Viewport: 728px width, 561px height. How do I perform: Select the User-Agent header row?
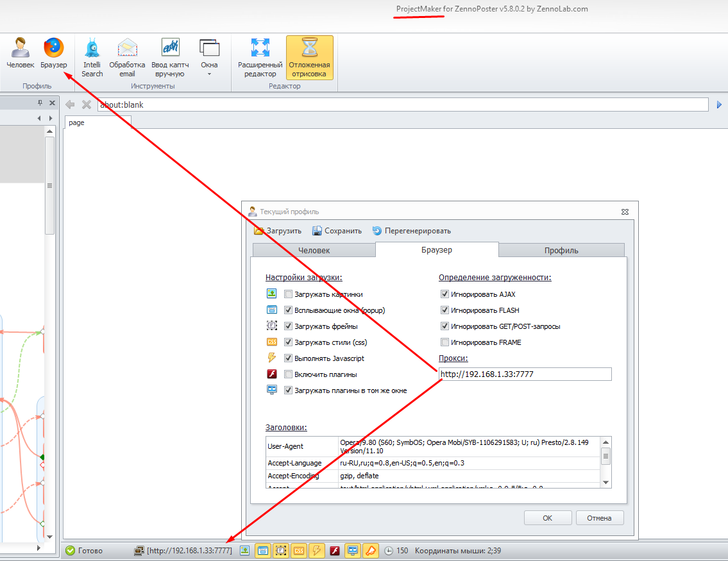coord(433,446)
